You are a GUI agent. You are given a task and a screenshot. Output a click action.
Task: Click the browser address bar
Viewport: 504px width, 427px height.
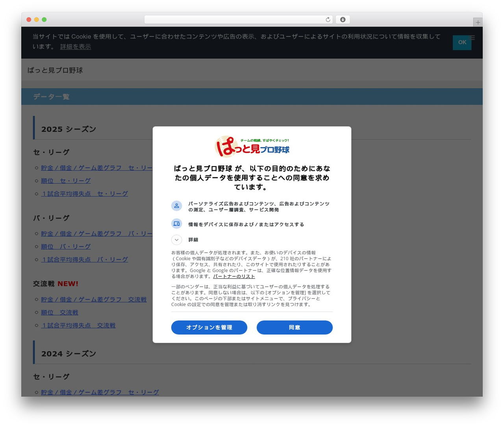238,20
